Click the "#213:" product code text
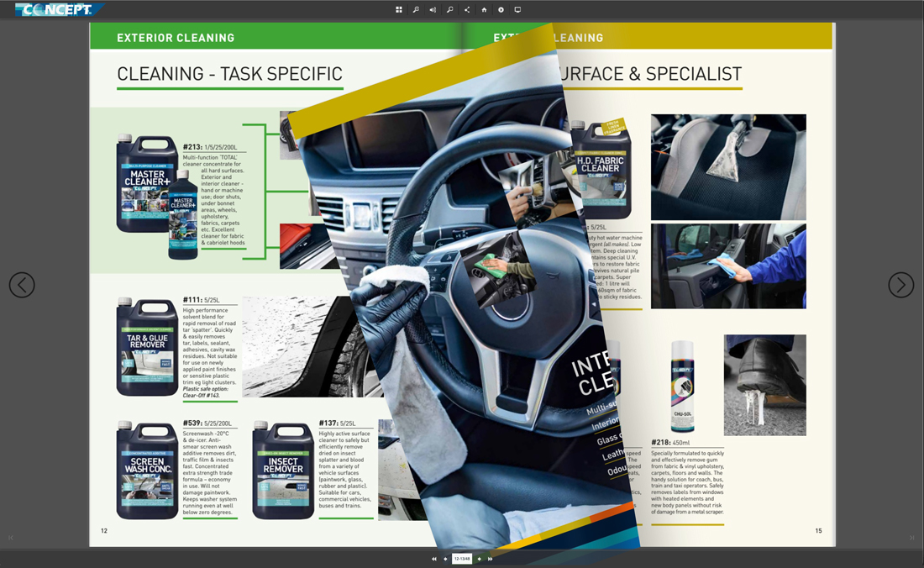Image resolution: width=924 pixels, height=568 pixels. tap(192, 147)
